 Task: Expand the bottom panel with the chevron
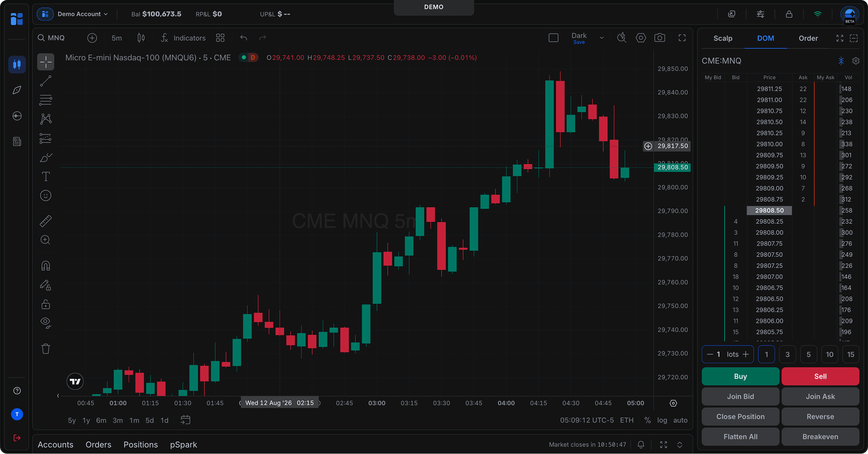(679, 445)
